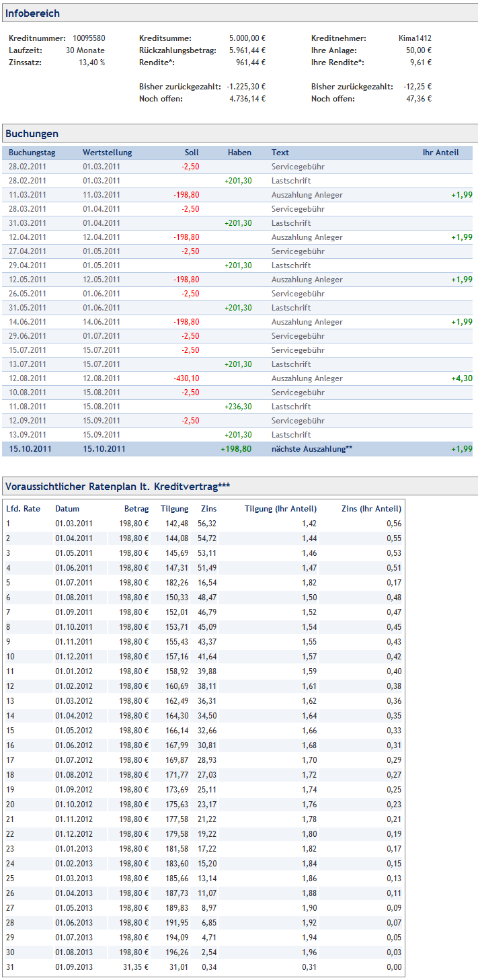The image size is (478, 980).
Task: Click the Lfd. Rate column header
Action: pyautogui.click(x=23, y=509)
